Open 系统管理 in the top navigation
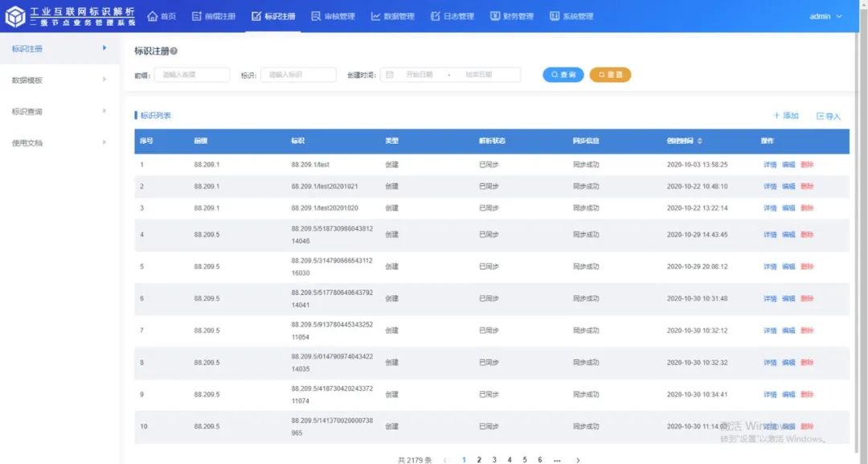The width and height of the screenshot is (868, 464). (571, 16)
